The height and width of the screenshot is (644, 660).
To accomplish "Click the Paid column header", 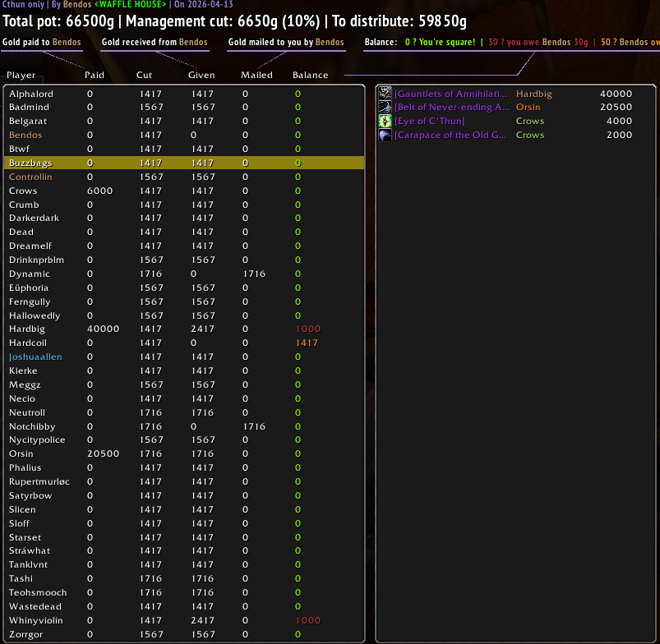I will (95, 75).
